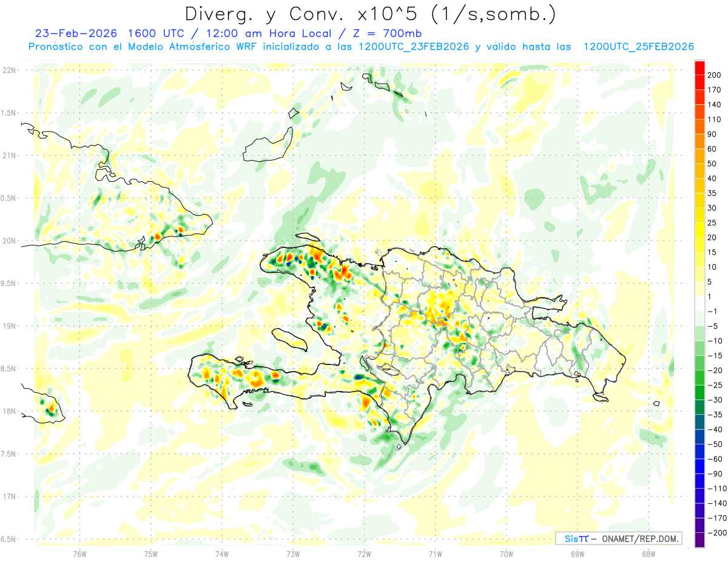
Task: Select the 'Z = 700mb' level label
Action: tap(385, 33)
